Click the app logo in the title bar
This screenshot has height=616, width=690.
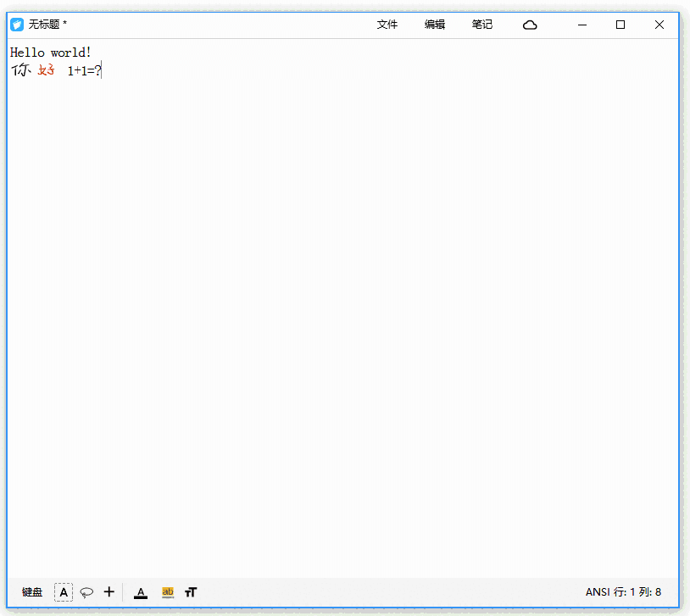pos(17,25)
